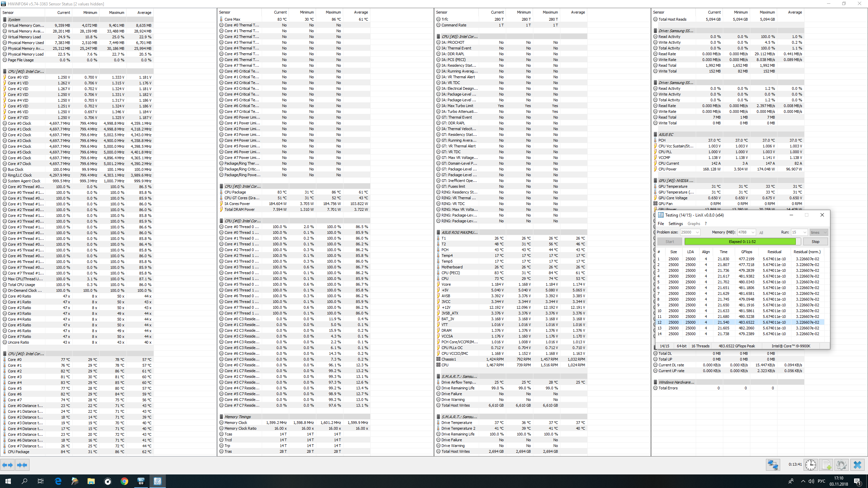Expand the Memory (MiB) dropdown
The width and height of the screenshot is (868, 488).
click(x=753, y=232)
